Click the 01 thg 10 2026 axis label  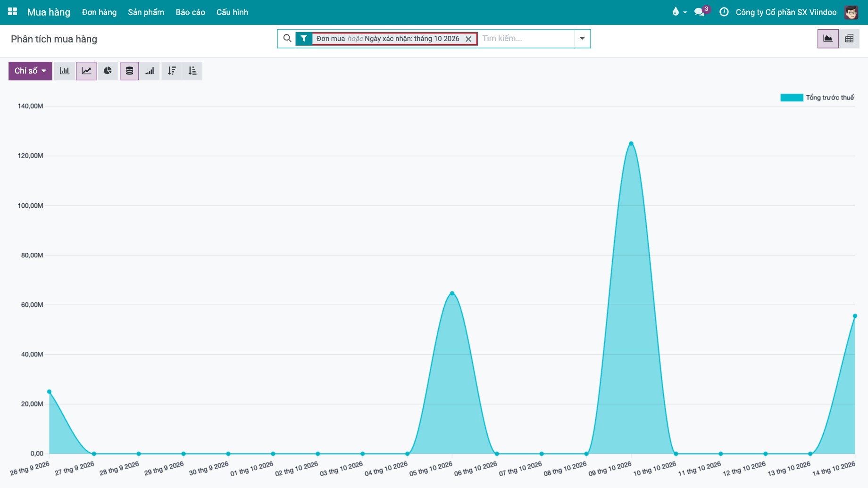[x=252, y=469]
